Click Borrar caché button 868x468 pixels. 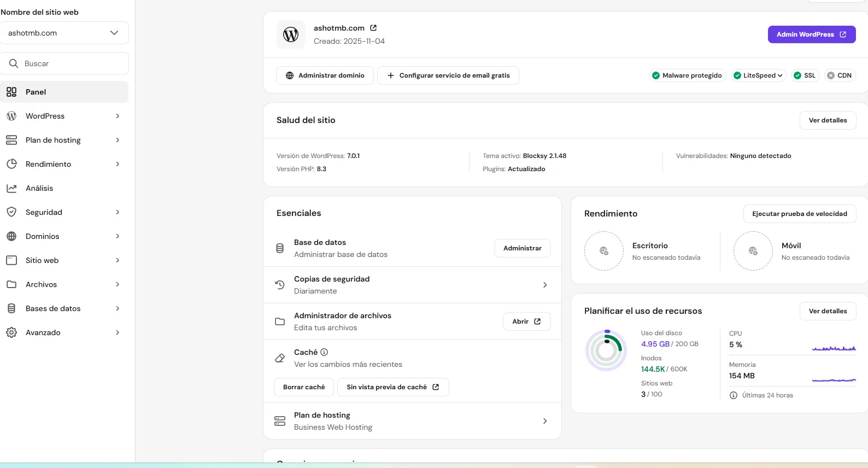coord(304,387)
